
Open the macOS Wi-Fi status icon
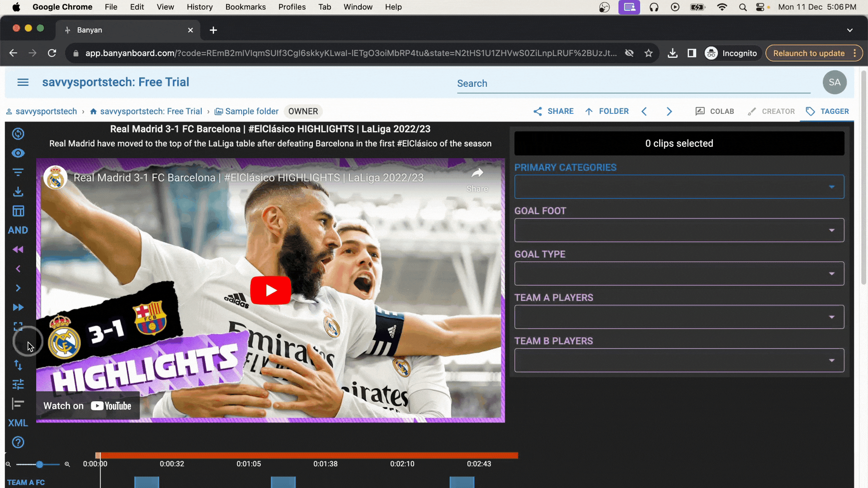click(x=722, y=7)
